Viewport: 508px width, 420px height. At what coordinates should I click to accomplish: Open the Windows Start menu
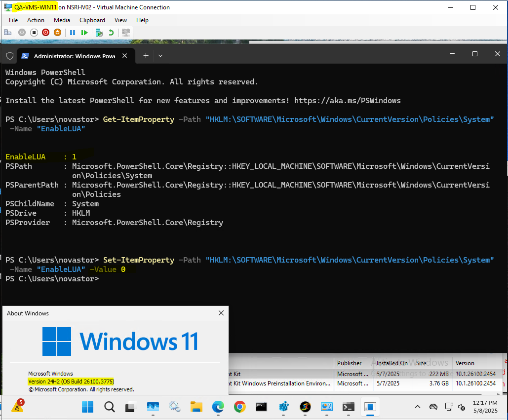(87, 407)
